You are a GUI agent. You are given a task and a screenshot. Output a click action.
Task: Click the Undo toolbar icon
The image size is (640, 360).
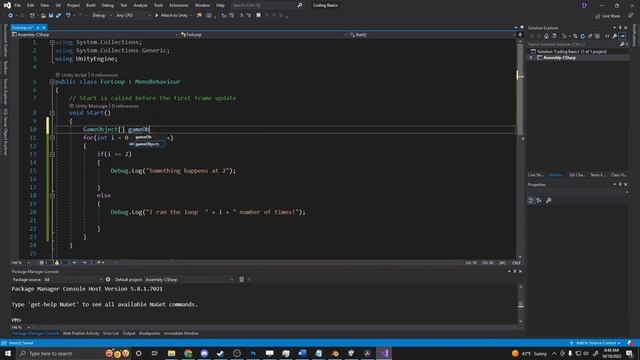pos(68,16)
